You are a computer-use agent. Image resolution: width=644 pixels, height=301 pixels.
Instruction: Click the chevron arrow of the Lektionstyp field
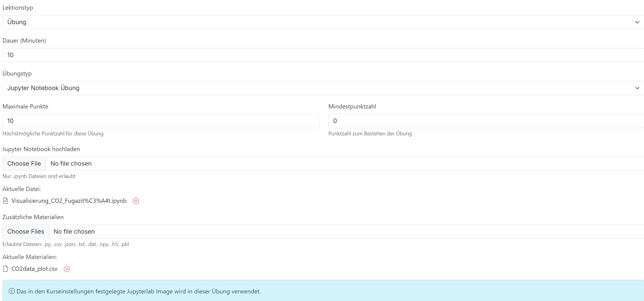[x=637, y=22]
